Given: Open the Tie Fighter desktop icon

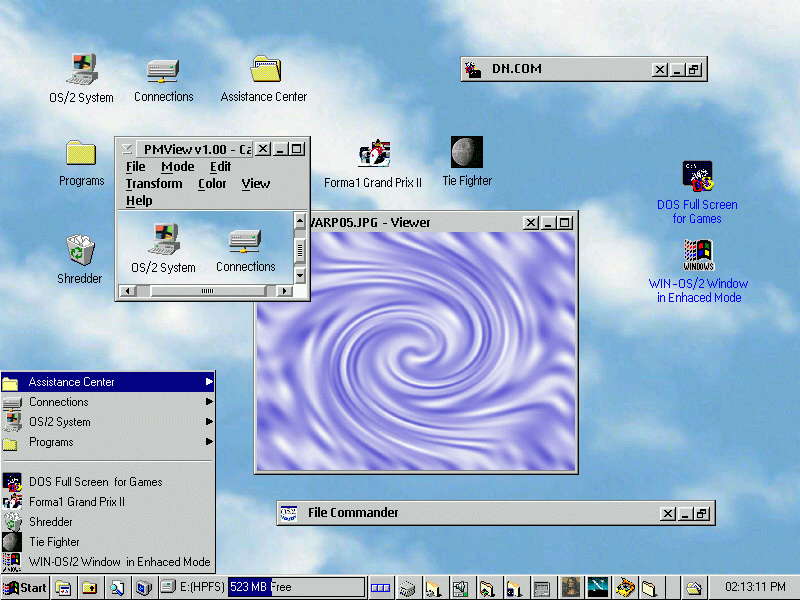Looking at the screenshot, I should click(x=466, y=153).
